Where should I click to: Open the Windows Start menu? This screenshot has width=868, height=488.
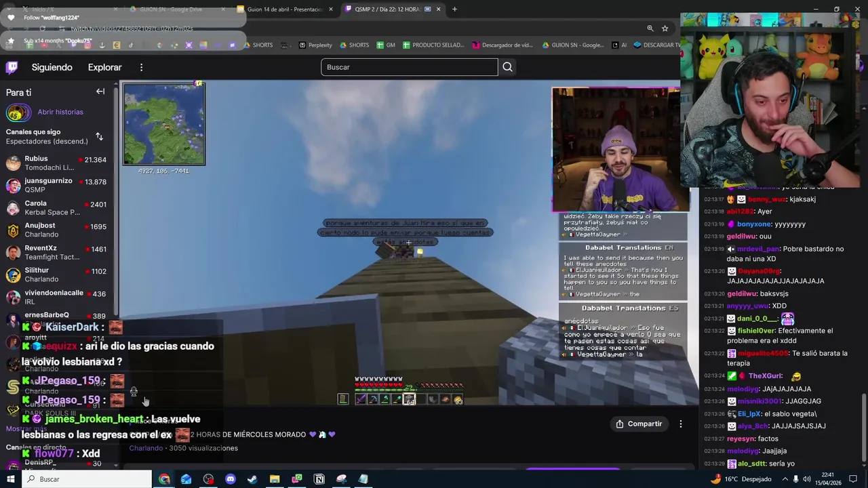(10, 479)
